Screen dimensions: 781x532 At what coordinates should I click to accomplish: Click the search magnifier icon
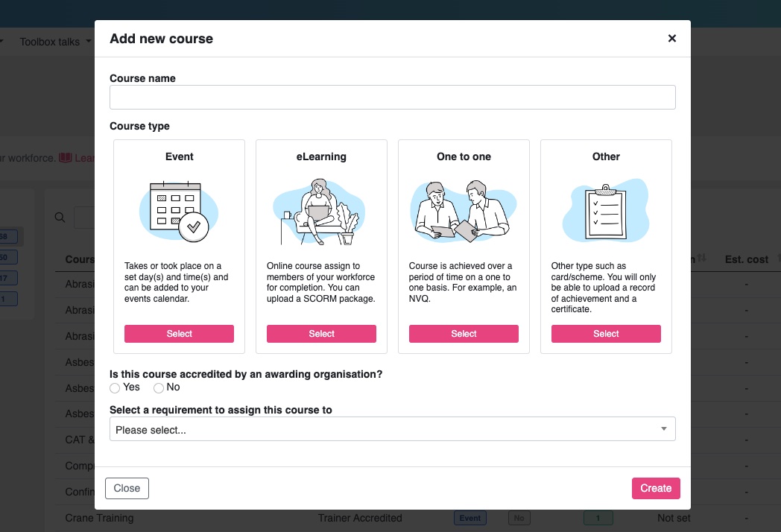tap(60, 217)
